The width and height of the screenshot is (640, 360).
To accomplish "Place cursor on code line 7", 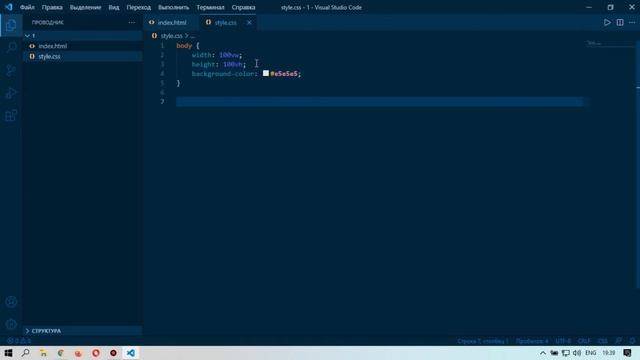I will pyautogui.click(x=380, y=102).
